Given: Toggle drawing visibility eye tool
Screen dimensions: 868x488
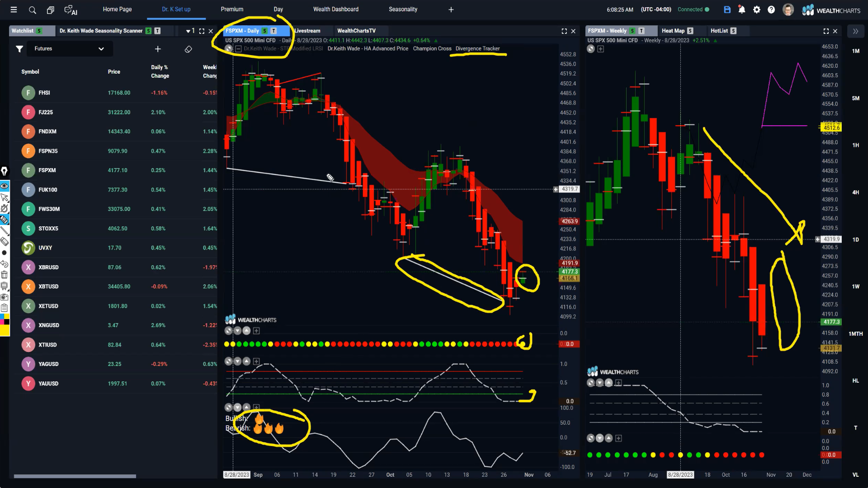Looking at the screenshot, I should point(5,186).
